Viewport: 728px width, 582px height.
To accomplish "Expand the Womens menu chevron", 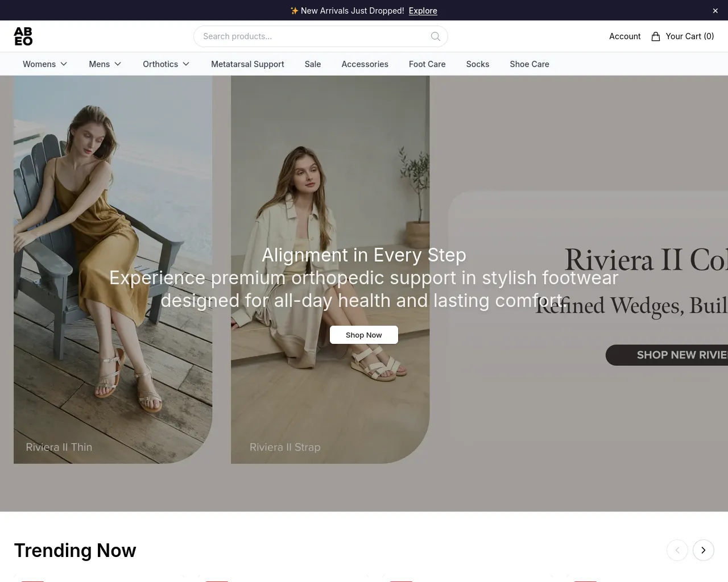I will pos(64,64).
